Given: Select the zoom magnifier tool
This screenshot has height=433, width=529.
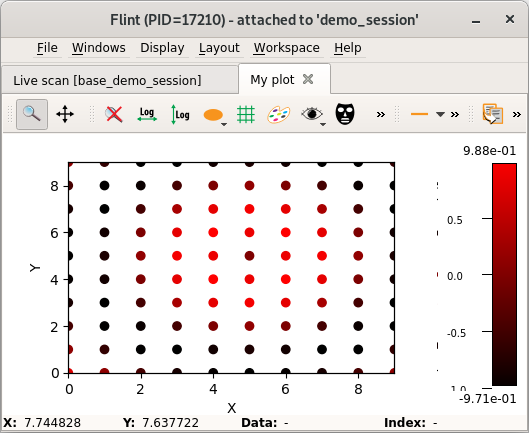Looking at the screenshot, I should coord(32,114).
